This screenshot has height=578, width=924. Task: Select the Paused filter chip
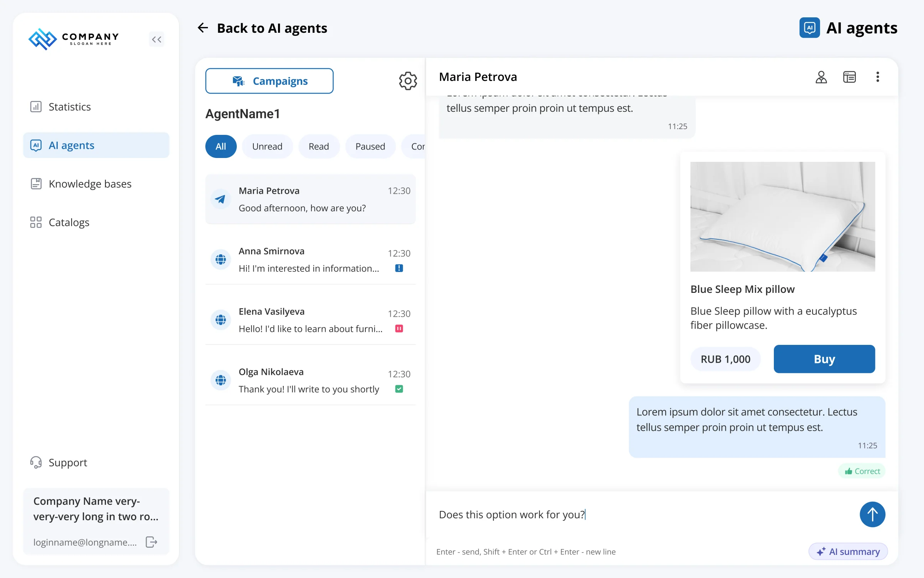(370, 146)
